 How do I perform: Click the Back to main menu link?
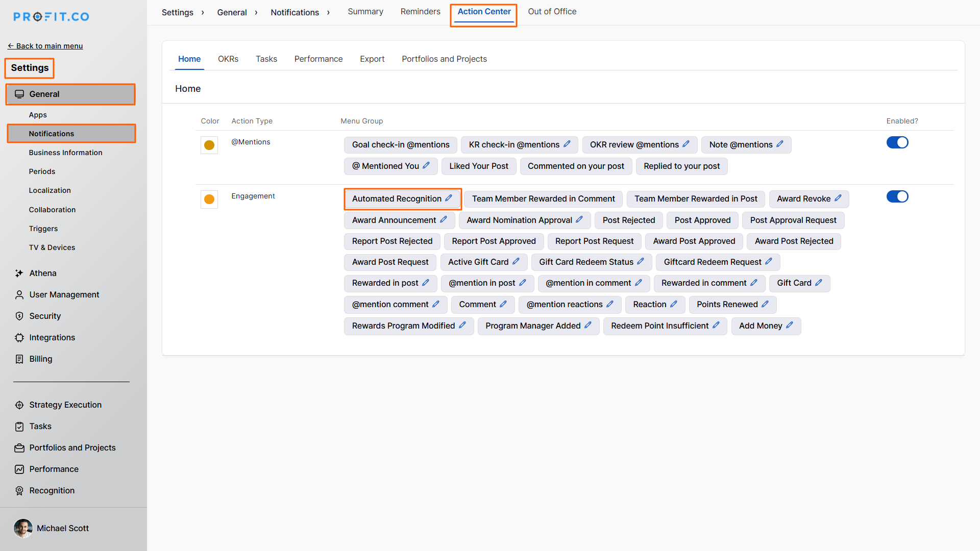tap(45, 46)
